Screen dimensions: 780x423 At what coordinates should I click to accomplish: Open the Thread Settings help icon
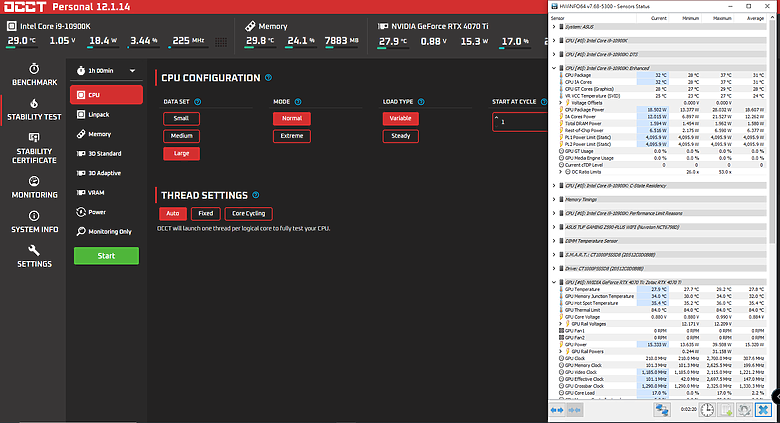(x=256, y=195)
